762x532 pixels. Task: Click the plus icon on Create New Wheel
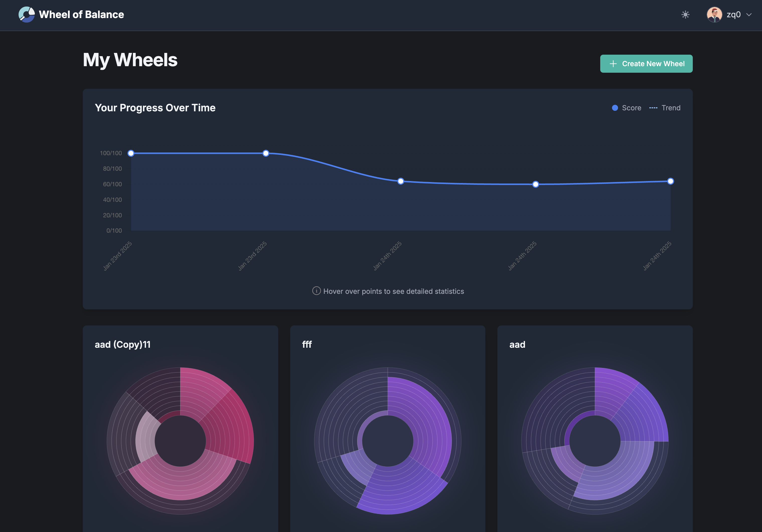(613, 63)
